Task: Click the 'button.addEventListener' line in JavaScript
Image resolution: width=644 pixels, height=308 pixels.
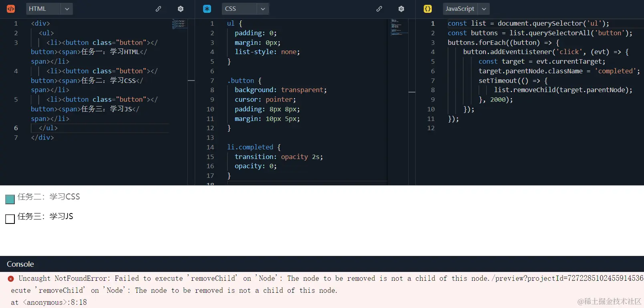Action: click(x=546, y=52)
